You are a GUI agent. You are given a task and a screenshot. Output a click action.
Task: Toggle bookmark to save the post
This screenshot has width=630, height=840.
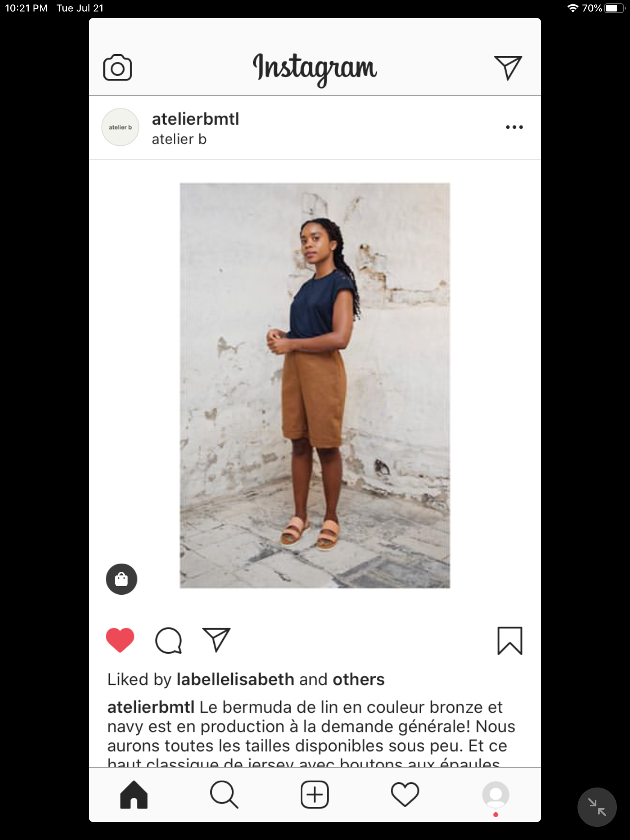(509, 640)
